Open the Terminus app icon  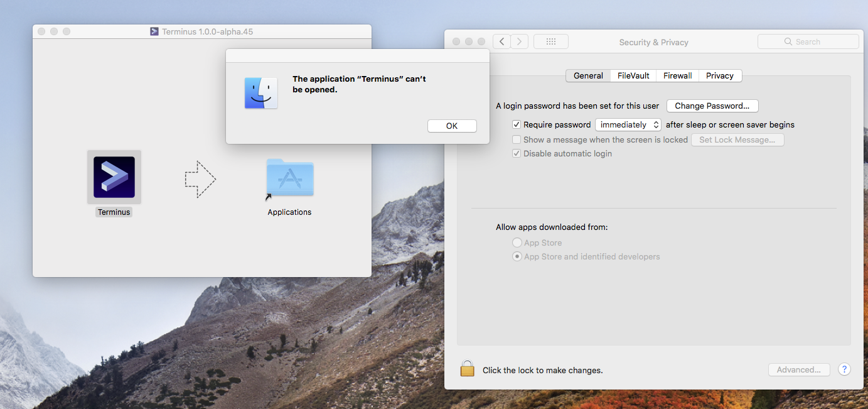point(114,177)
